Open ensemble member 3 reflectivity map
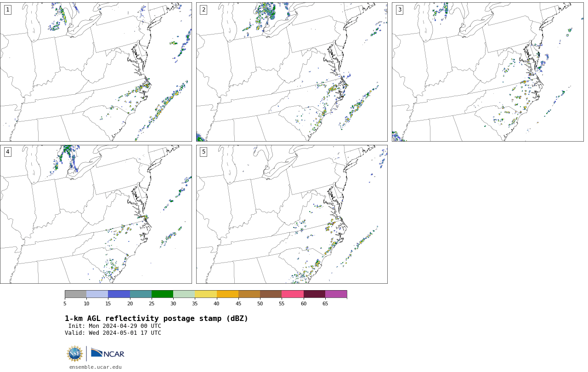 pyautogui.click(x=487, y=72)
